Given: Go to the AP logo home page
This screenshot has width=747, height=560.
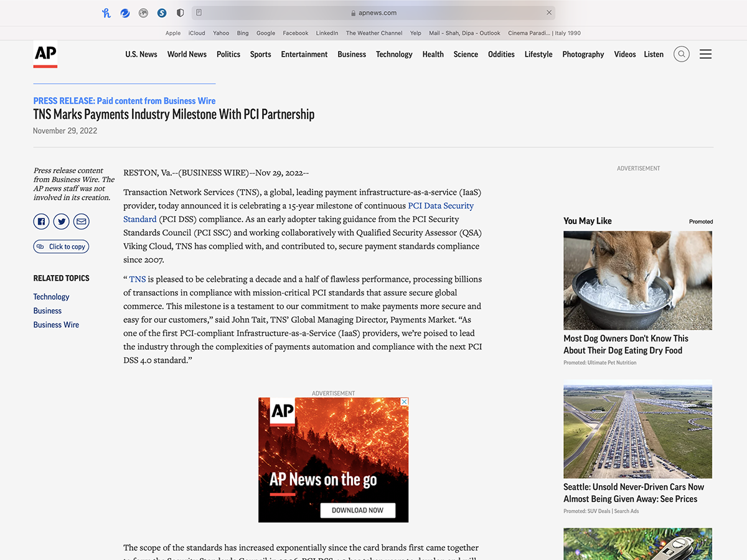Looking at the screenshot, I should click(45, 54).
